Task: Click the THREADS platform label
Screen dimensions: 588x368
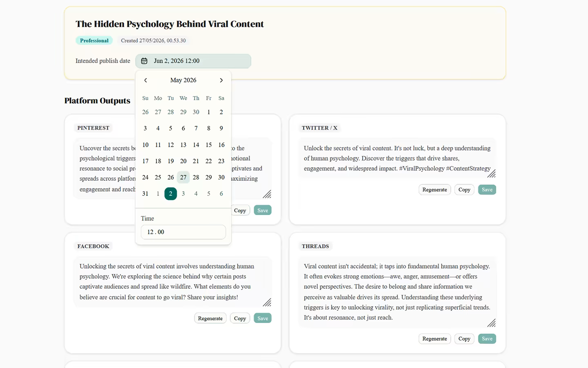Action: [315, 246]
